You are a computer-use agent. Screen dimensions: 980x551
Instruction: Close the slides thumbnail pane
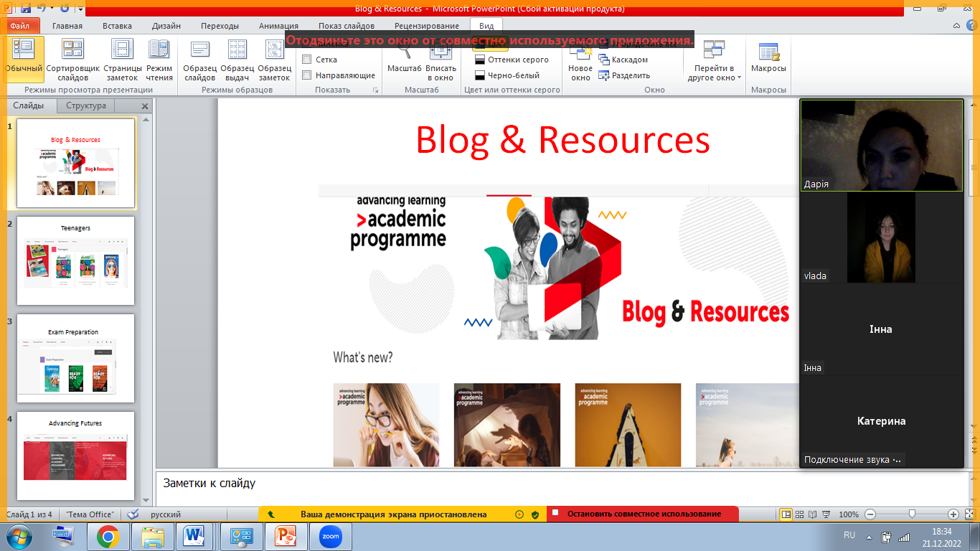[x=144, y=106]
